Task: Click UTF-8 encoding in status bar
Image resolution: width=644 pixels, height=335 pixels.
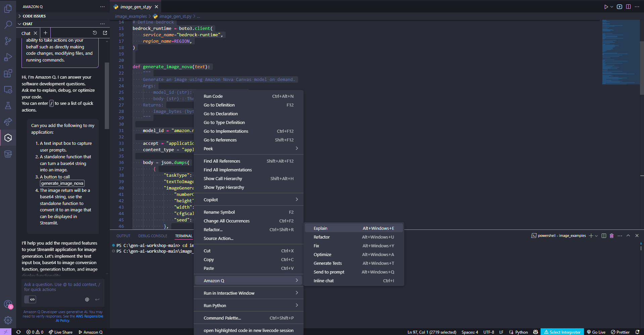Action: [x=489, y=332]
